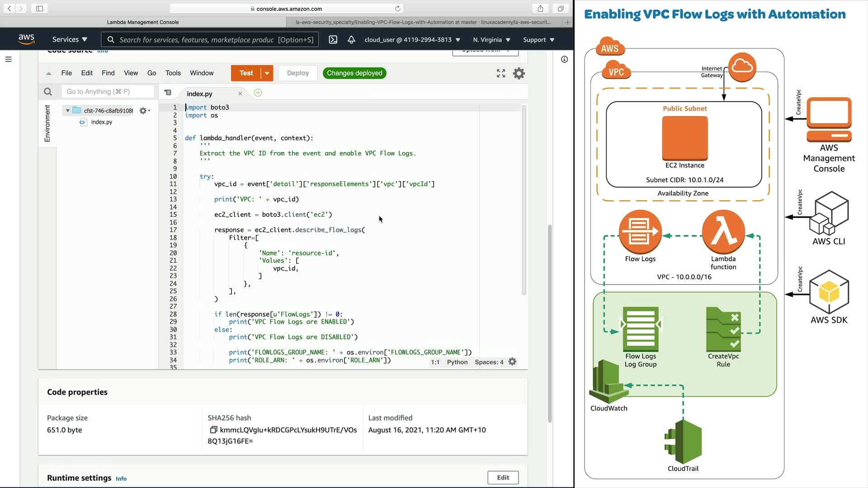Expand the Services dropdown menu
This screenshot has height=488, width=868.
point(70,40)
